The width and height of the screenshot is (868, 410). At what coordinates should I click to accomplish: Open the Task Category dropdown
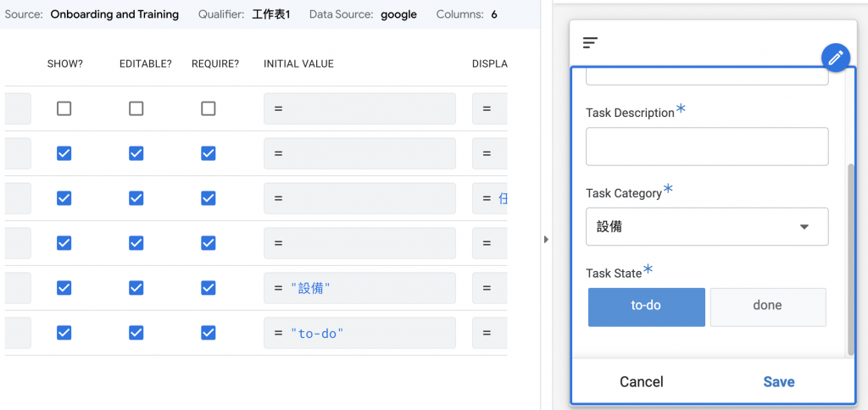click(707, 227)
